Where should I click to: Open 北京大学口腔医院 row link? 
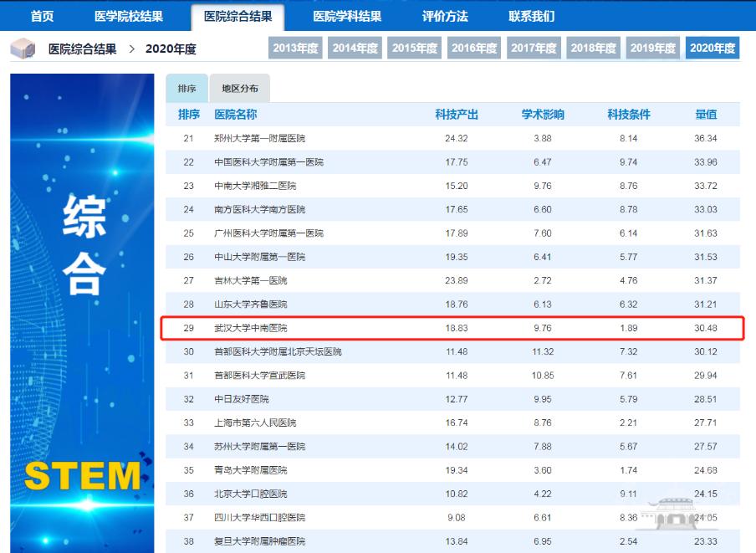pyautogui.click(x=251, y=494)
